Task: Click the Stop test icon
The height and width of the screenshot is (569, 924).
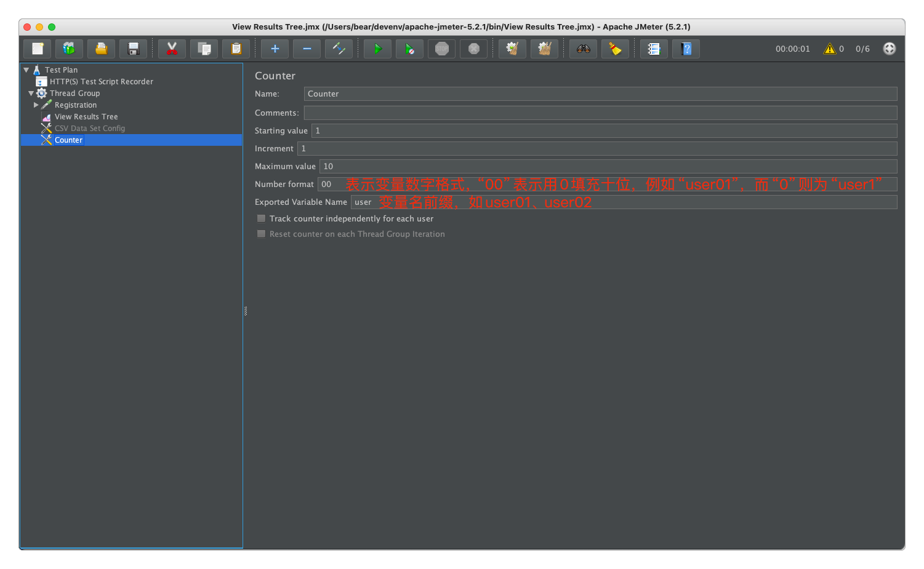Action: tap(441, 49)
